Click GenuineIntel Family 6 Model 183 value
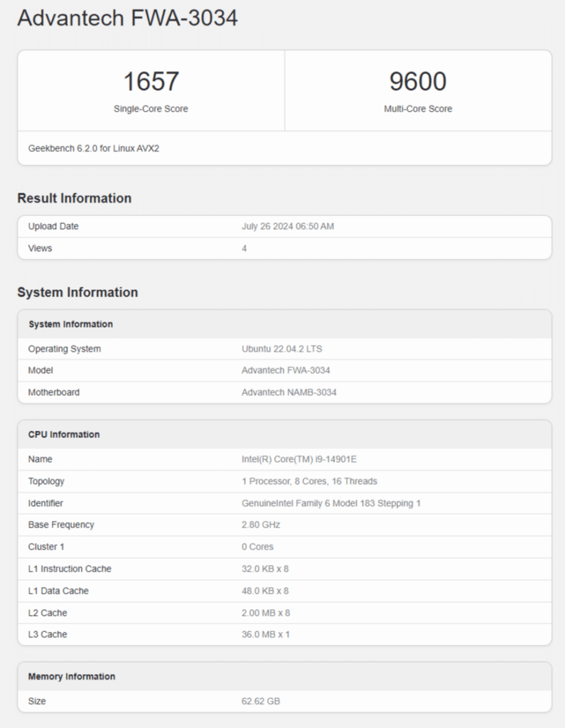 pos(331,503)
